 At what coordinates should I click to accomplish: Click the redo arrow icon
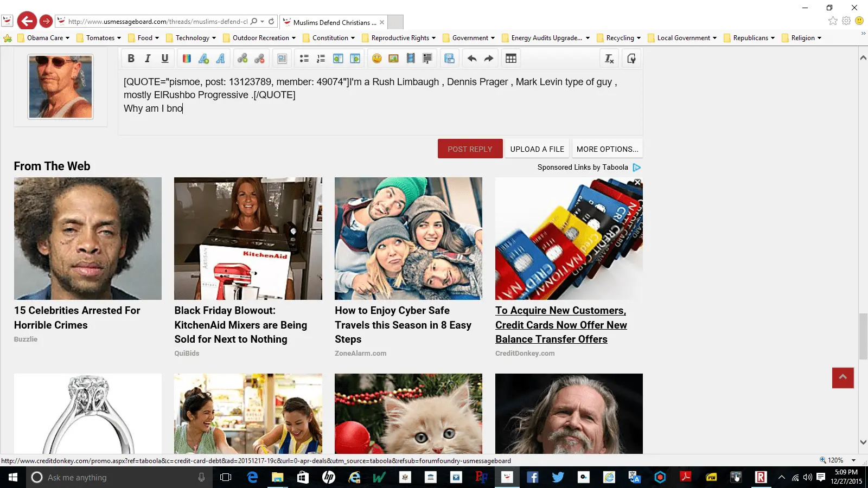(x=489, y=59)
